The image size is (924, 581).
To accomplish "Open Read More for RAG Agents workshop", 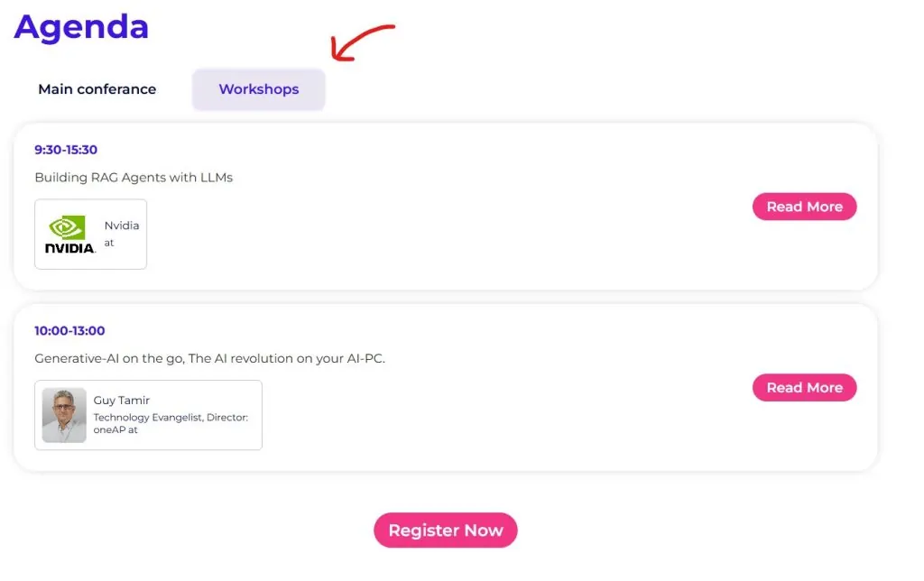I will point(804,207).
